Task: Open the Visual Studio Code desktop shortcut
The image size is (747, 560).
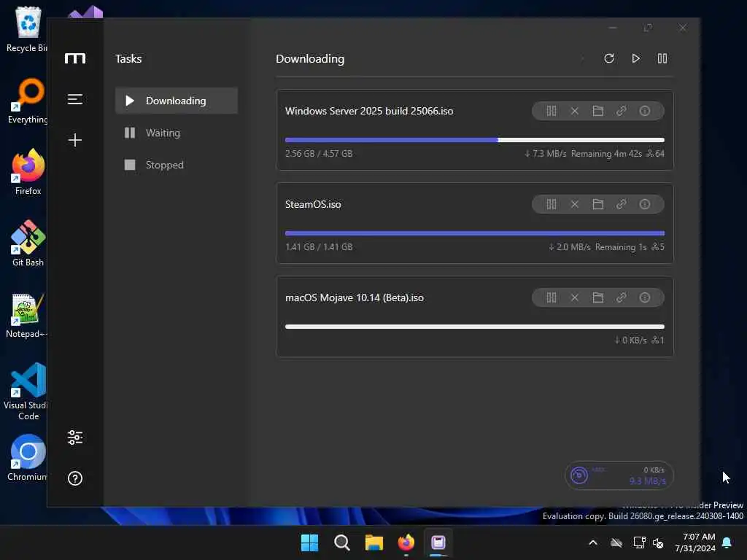Action: [x=28, y=392]
